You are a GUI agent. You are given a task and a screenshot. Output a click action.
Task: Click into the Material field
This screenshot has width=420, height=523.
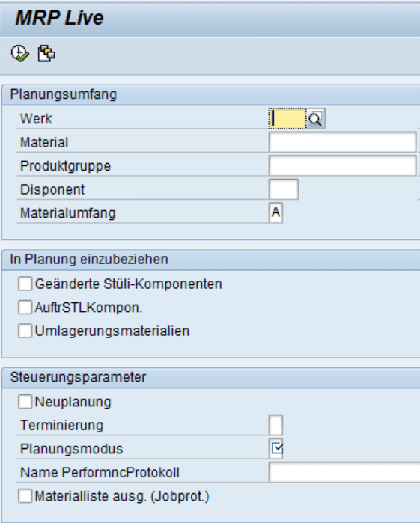tap(343, 142)
